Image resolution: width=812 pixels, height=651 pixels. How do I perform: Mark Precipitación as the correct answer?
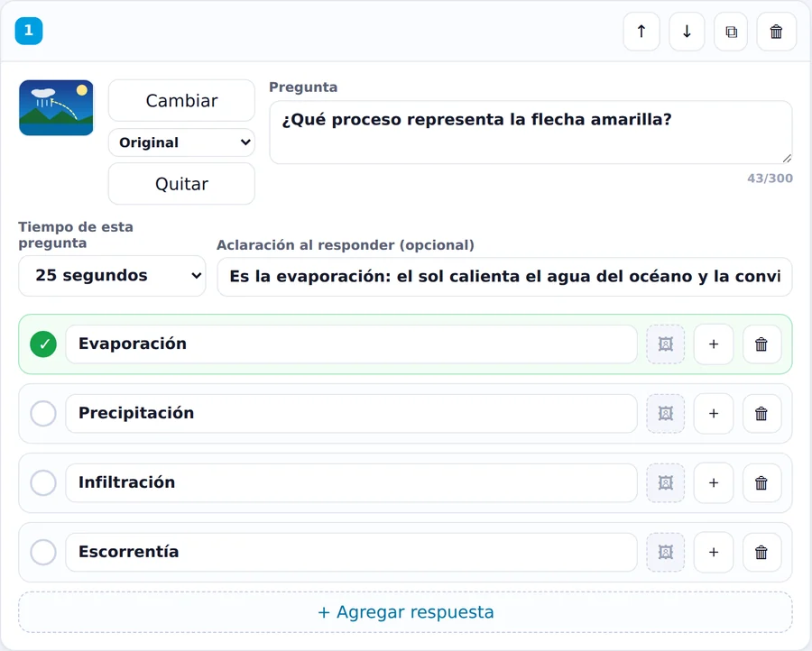point(43,414)
